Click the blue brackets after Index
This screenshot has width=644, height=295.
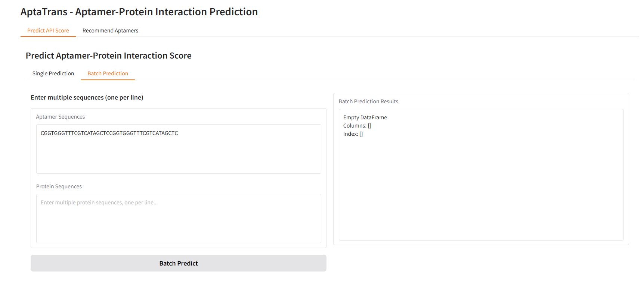click(361, 134)
